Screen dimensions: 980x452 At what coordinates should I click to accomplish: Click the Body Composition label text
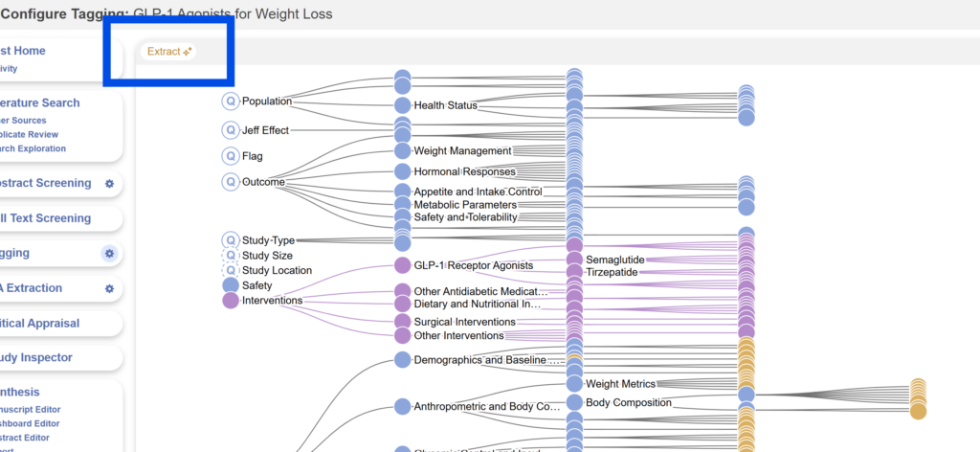628,402
